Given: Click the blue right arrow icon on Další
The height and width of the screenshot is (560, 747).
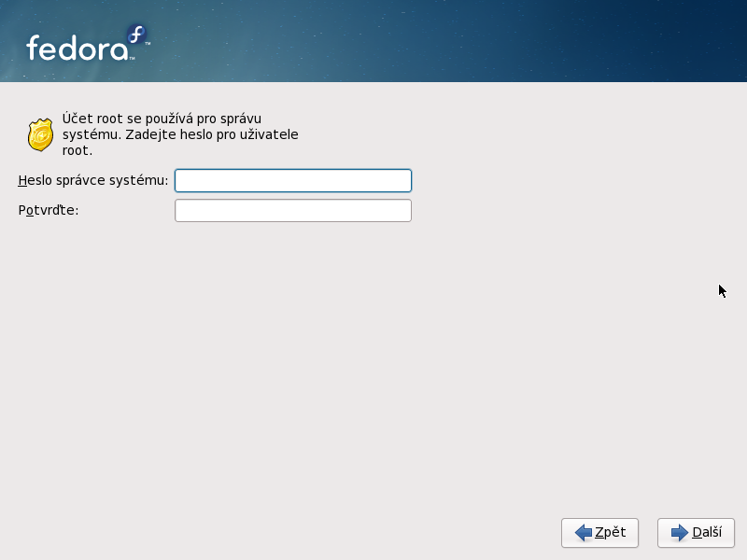Looking at the screenshot, I should pos(680,533).
